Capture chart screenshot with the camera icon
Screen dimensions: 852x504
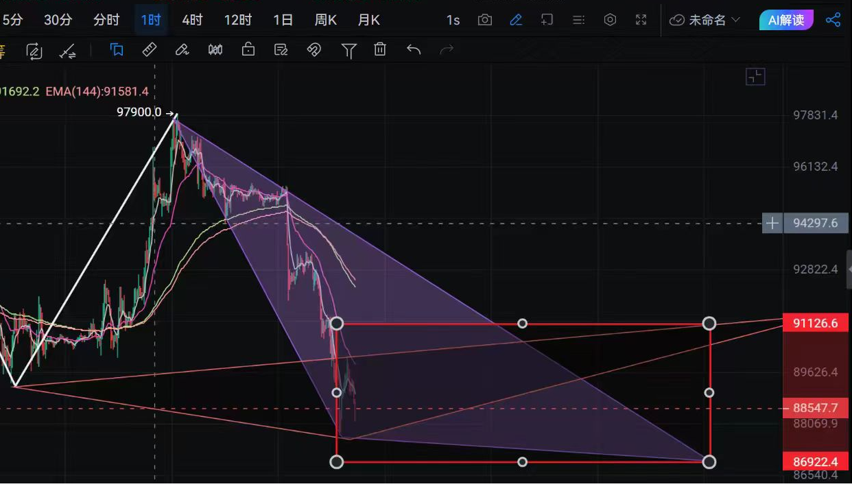click(x=485, y=20)
